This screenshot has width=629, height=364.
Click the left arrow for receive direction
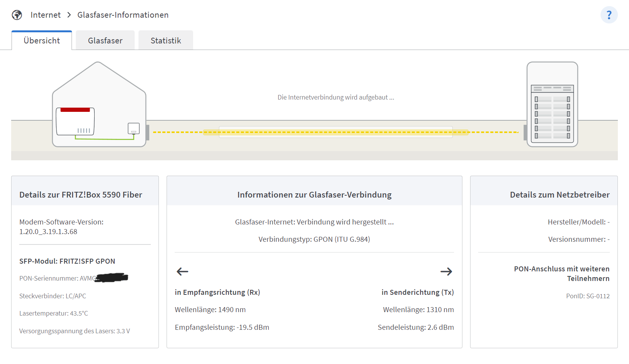[x=182, y=272]
